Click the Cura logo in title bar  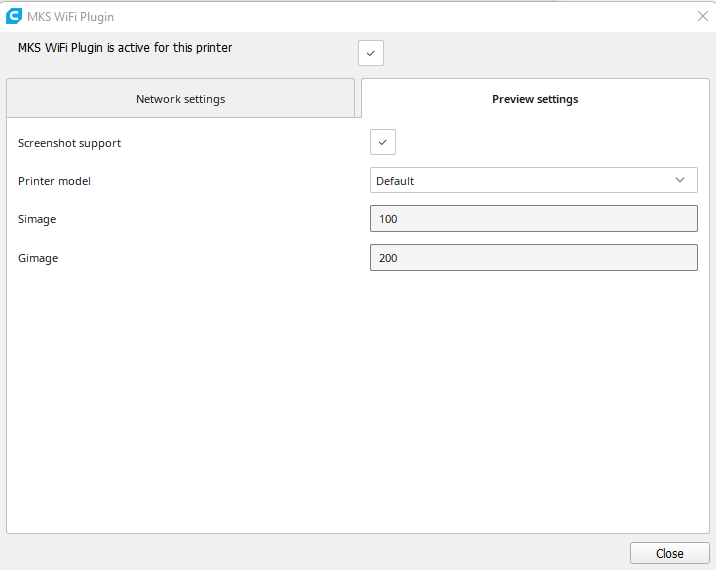click(x=14, y=16)
